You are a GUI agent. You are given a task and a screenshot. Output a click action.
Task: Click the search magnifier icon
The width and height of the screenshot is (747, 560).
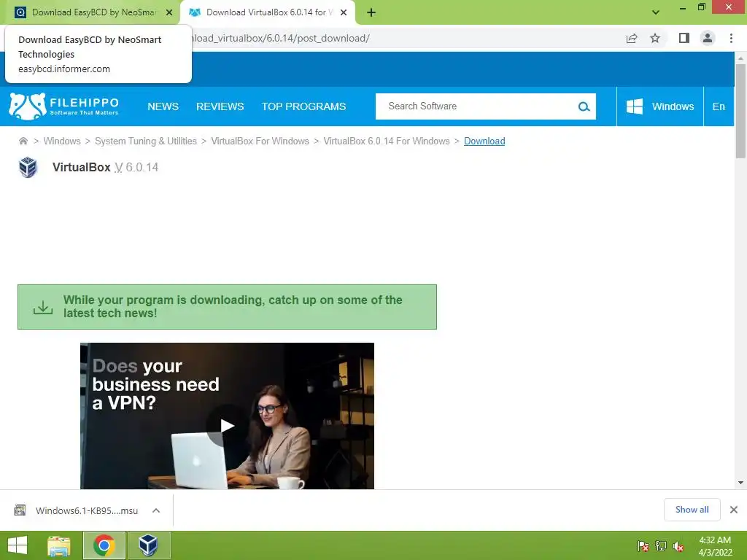(x=584, y=106)
